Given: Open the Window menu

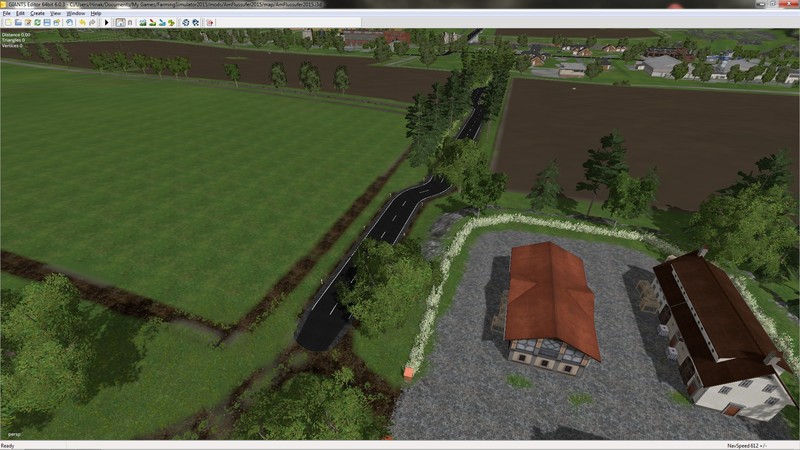Looking at the screenshot, I should [76, 13].
